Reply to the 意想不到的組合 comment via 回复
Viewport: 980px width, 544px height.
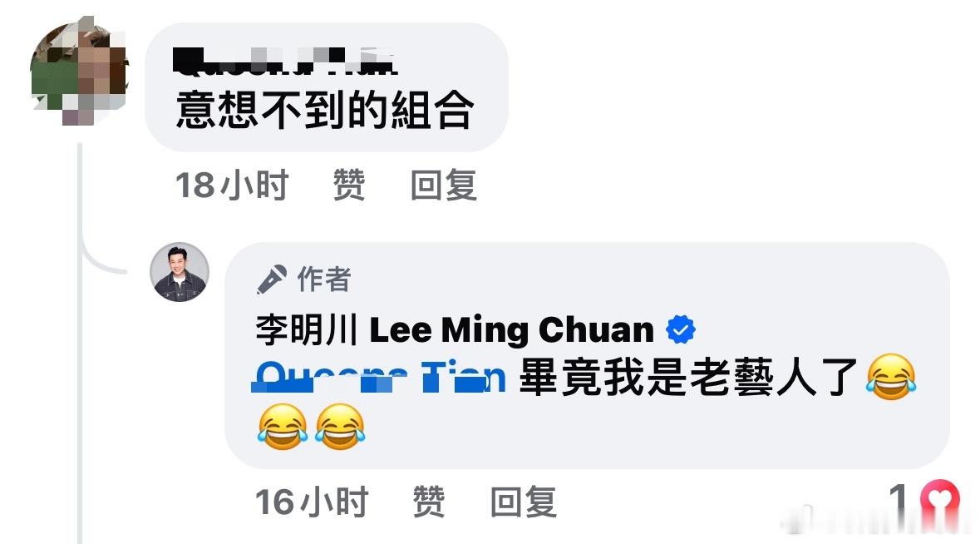(x=444, y=185)
